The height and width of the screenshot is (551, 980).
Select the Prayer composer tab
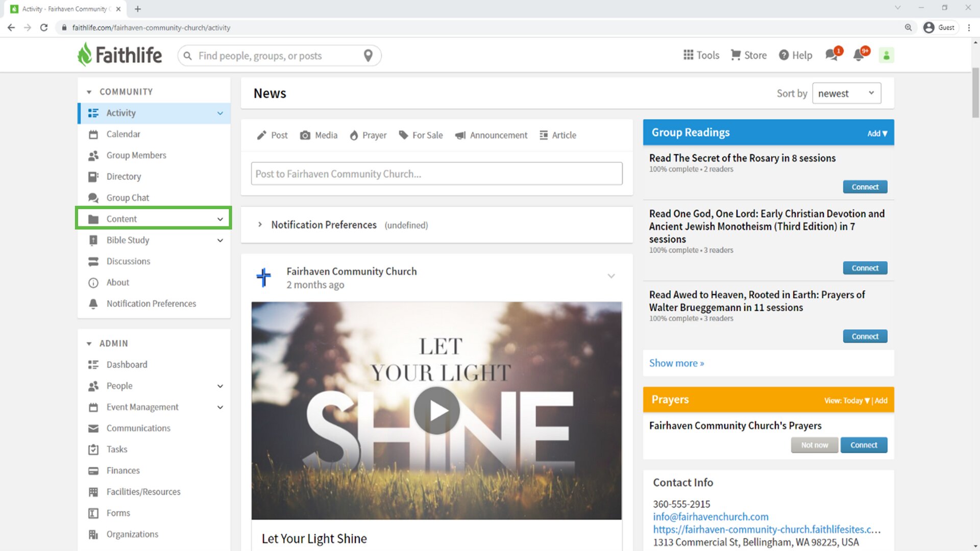tap(368, 135)
